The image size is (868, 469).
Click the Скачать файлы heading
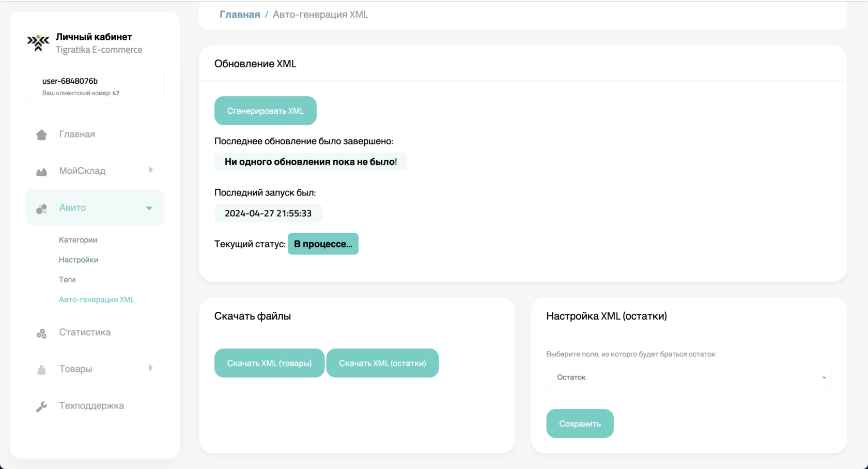click(253, 316)
